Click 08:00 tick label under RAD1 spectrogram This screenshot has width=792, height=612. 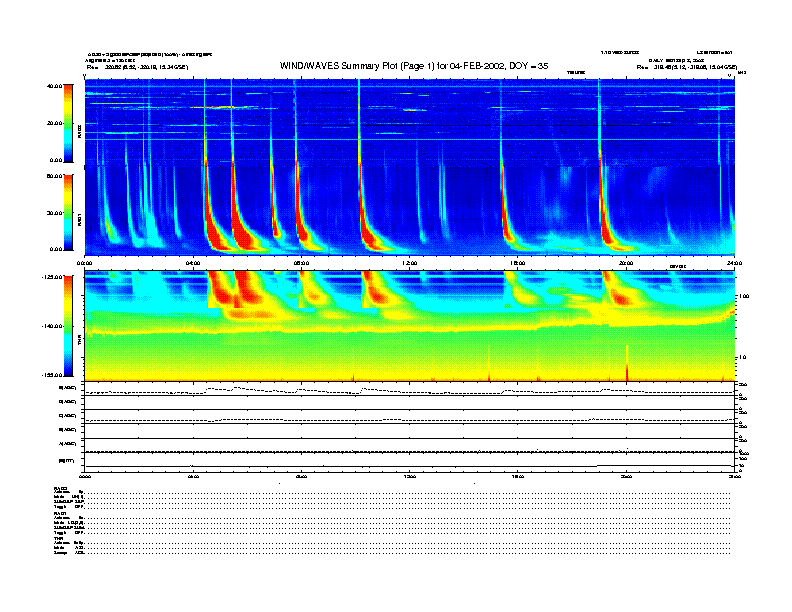tap(301, 263)
